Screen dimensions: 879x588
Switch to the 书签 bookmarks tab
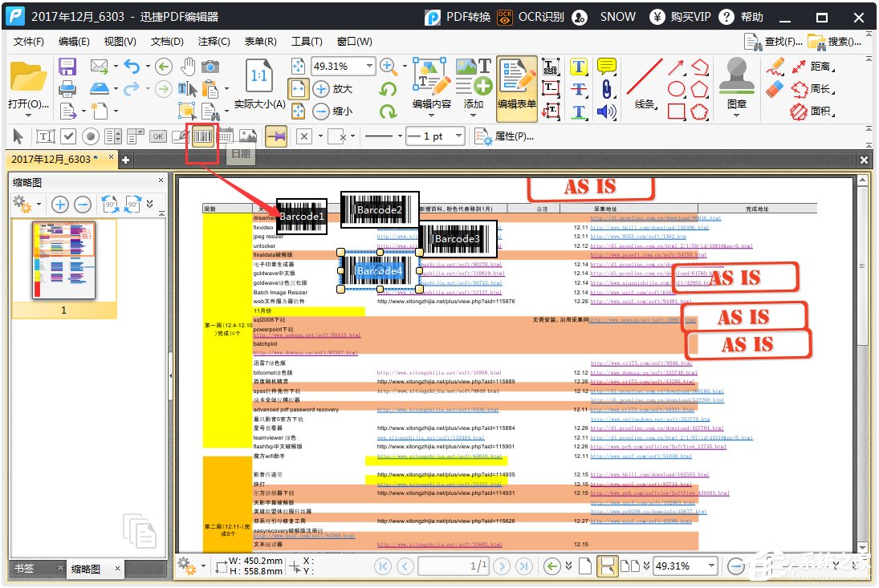coord(24,569)
